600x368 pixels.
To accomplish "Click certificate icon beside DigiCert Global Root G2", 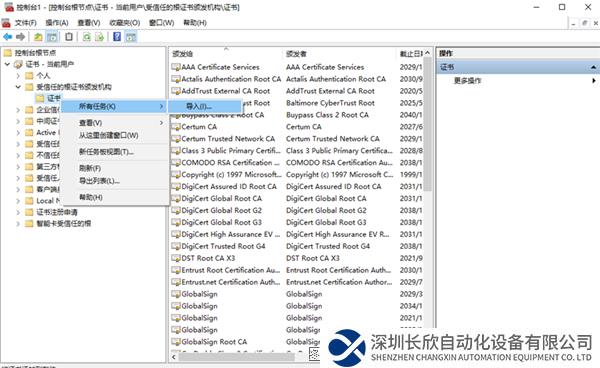I will click(176, 210).
